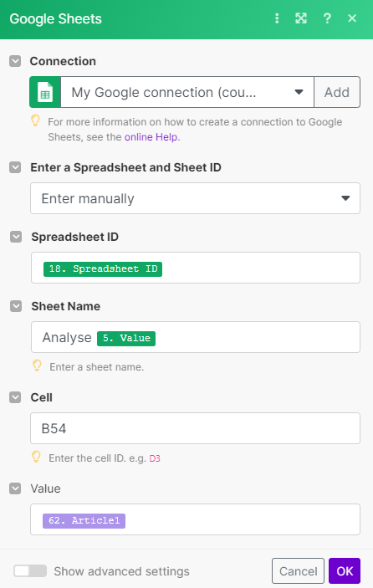Toggle the chevron beside Spreadsheet ID label
Image resolution: width=373 pixels, height=588 pixels.
click(x=16, y=237)
